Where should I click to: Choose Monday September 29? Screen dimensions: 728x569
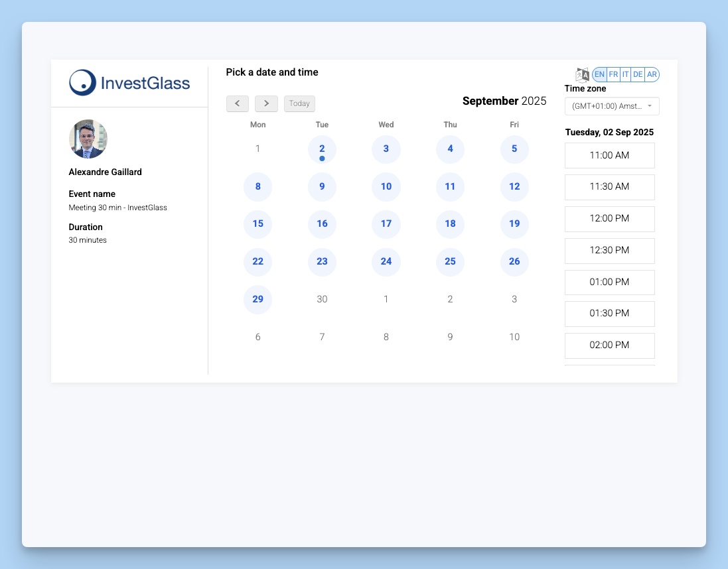pos(258,300)
